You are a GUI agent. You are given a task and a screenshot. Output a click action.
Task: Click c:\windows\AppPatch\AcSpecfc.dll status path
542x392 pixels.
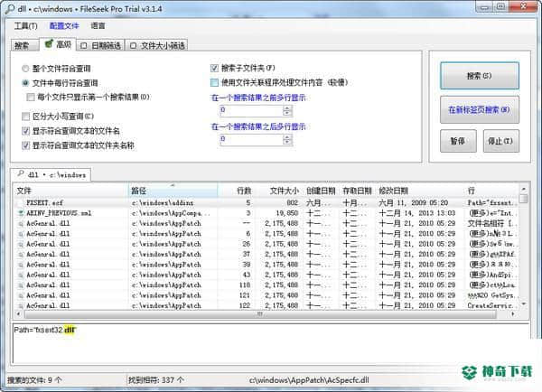click(x=309, y=380)
